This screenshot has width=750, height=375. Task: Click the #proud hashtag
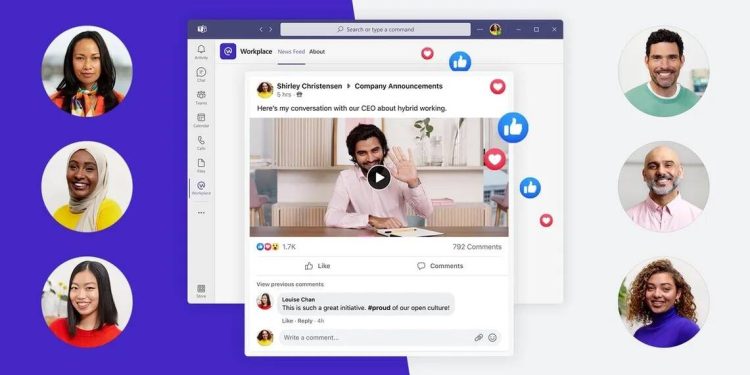pyautogui.click(x=379, y=308)
